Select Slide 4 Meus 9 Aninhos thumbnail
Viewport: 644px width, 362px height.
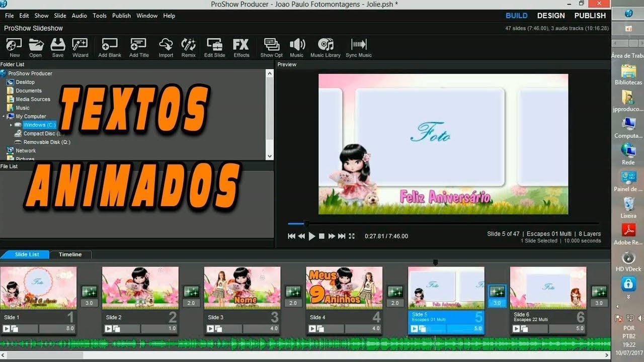344,288
